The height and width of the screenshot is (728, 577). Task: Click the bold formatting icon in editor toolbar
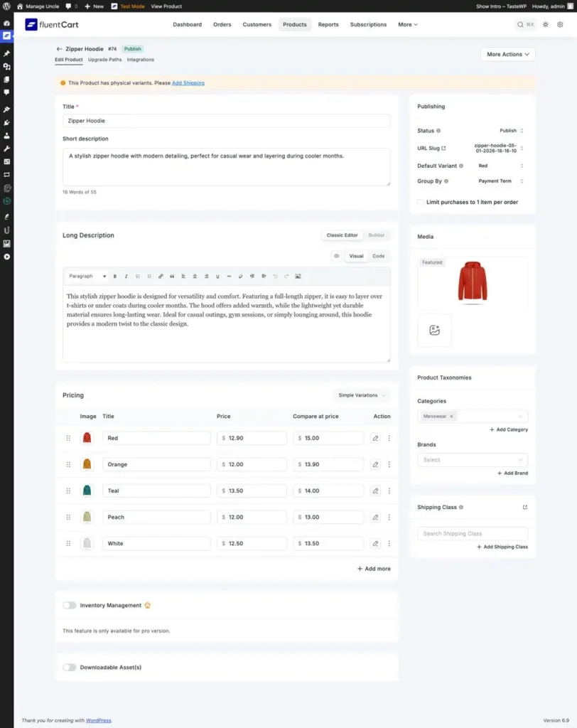click(x=115, y=276)
